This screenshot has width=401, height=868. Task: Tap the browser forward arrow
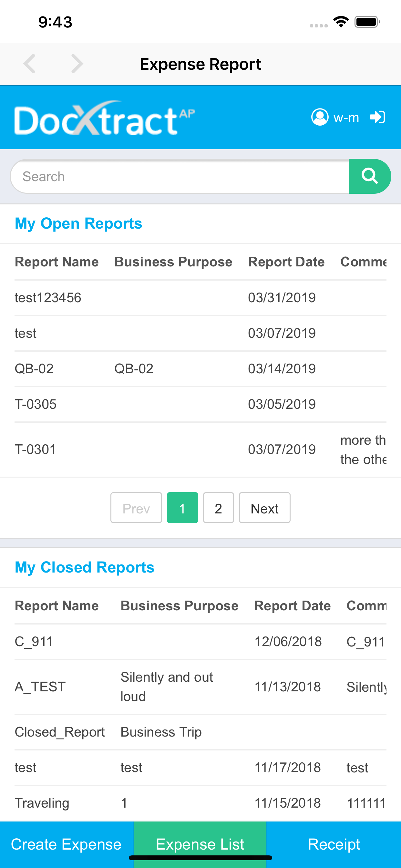[77, 64]
